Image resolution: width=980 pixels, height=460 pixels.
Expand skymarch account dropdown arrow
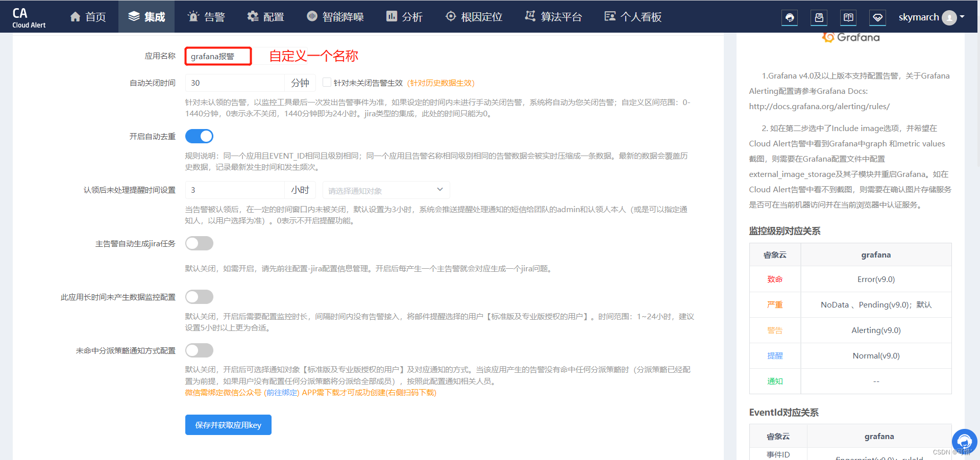[962, 17]
